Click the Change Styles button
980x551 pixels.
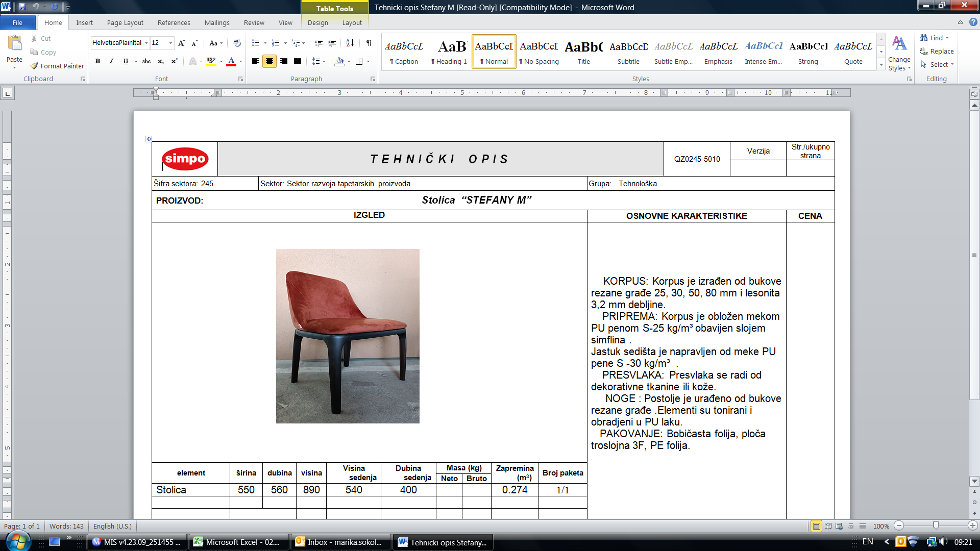point(899,53)
